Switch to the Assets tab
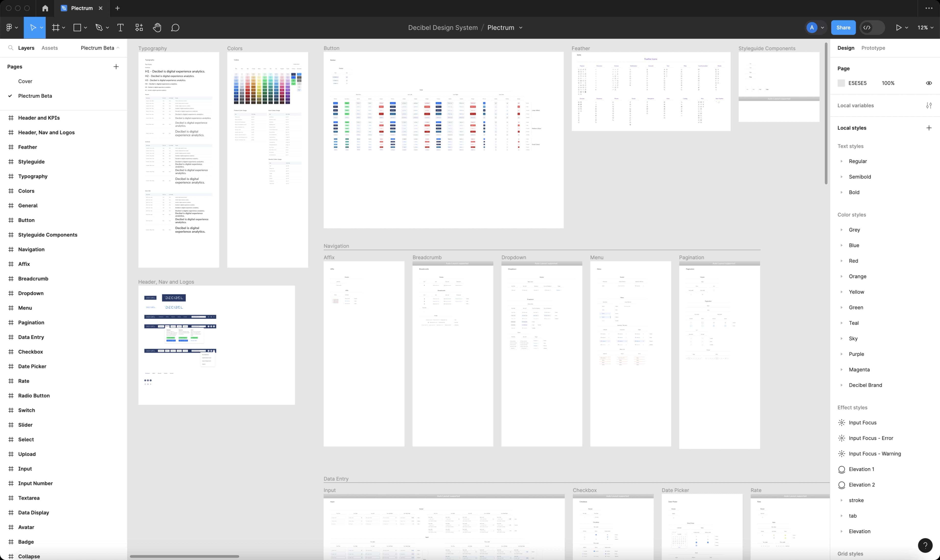 click(50, 47)
